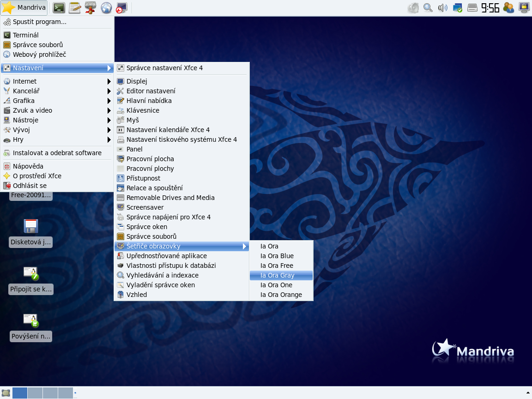Open the web browser globe launcher
Viewport: 532px width, 399px height.
[x=106, y=7]
